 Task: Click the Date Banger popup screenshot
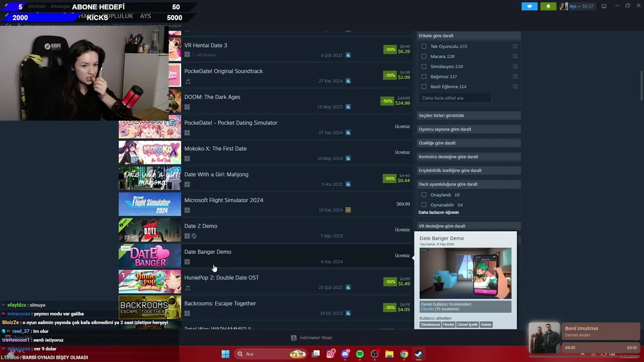tap(465, 273)
